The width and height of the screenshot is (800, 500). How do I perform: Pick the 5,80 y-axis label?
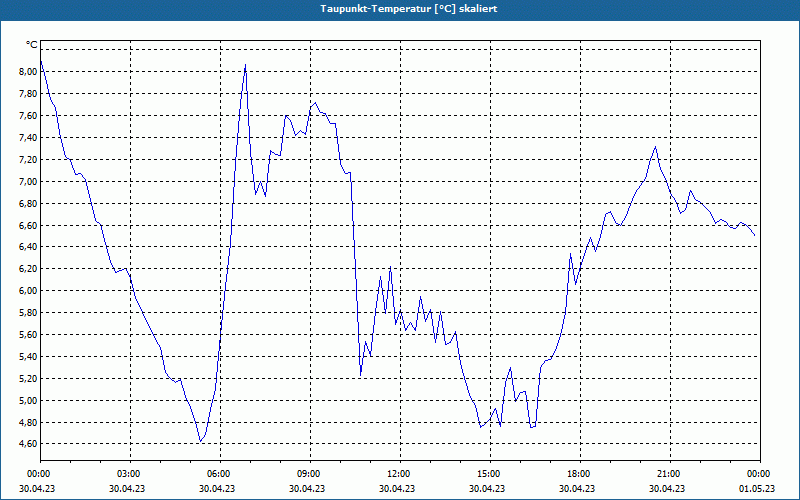pos(28,313)
